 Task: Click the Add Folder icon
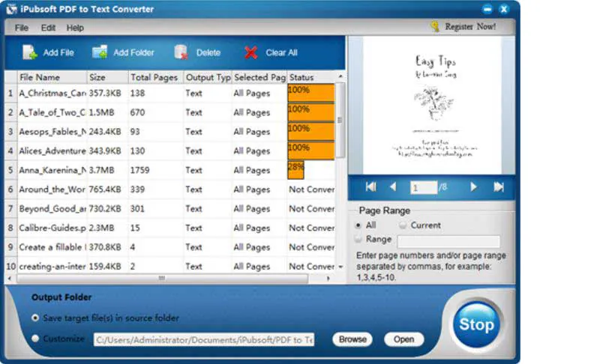pyautogui.click(x=100, y=52)
